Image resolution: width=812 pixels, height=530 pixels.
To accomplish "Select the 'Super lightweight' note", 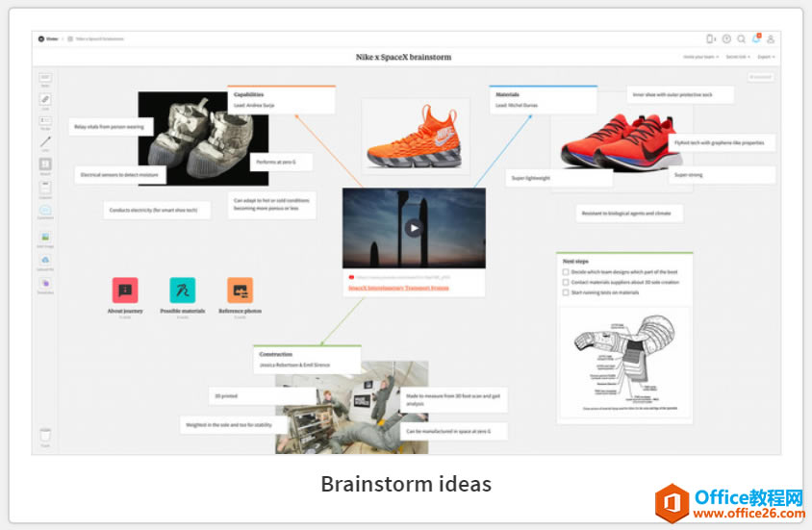I will 559,178.
